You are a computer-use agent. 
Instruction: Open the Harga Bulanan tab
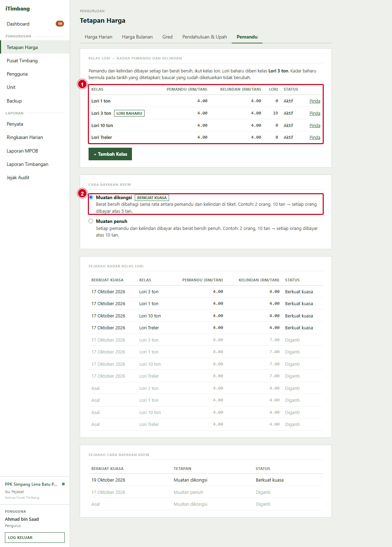tap(137, 37)
